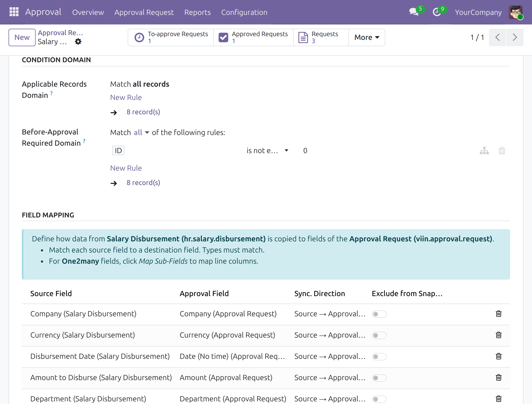Delete the Company mapping row
This screenshot has height=404, width=532.
[498, 314]
